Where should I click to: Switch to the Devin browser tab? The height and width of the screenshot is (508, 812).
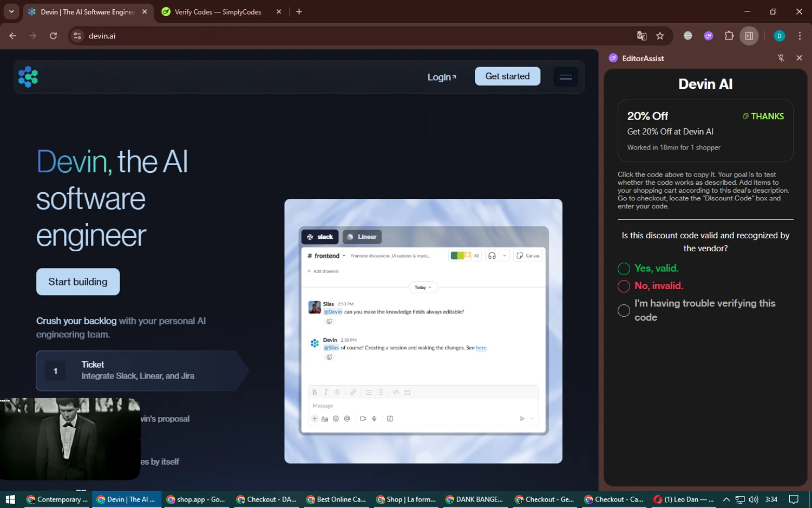tap(87, 12)
